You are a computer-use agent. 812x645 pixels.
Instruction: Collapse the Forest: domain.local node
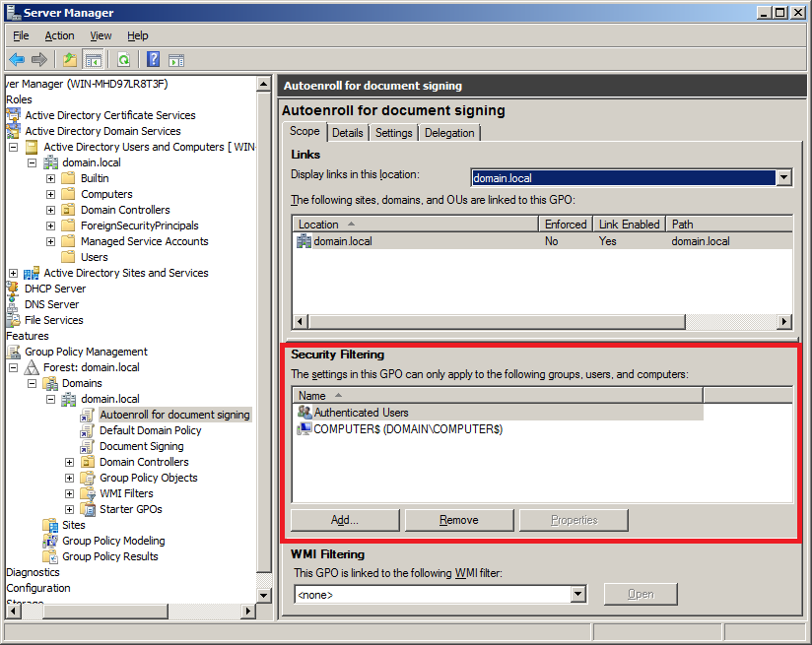coord(14,367)
